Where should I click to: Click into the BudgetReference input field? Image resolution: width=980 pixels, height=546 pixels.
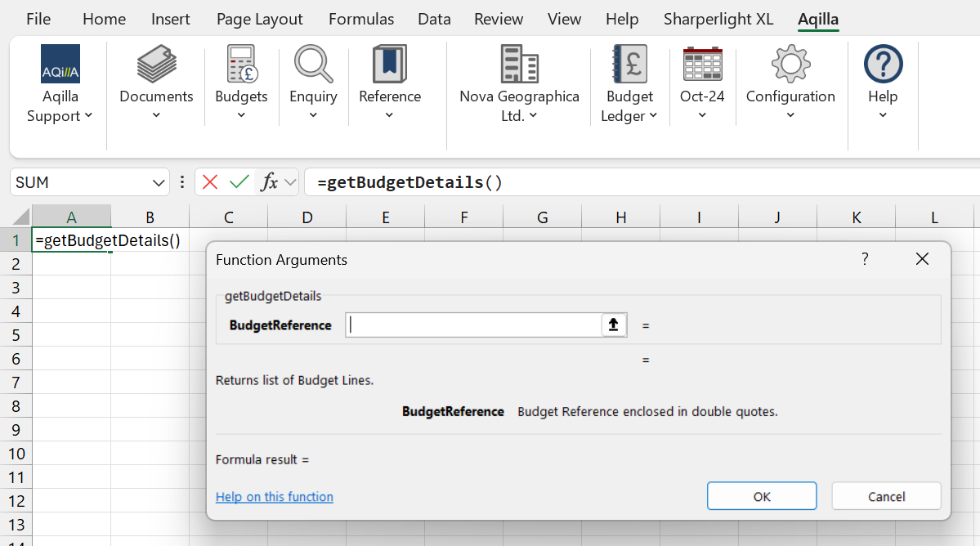tap(474, 325)
